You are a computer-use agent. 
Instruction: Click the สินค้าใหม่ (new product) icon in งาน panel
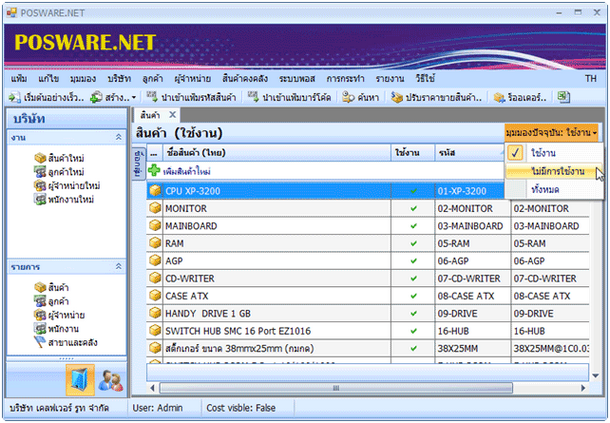tap(39, 159)
